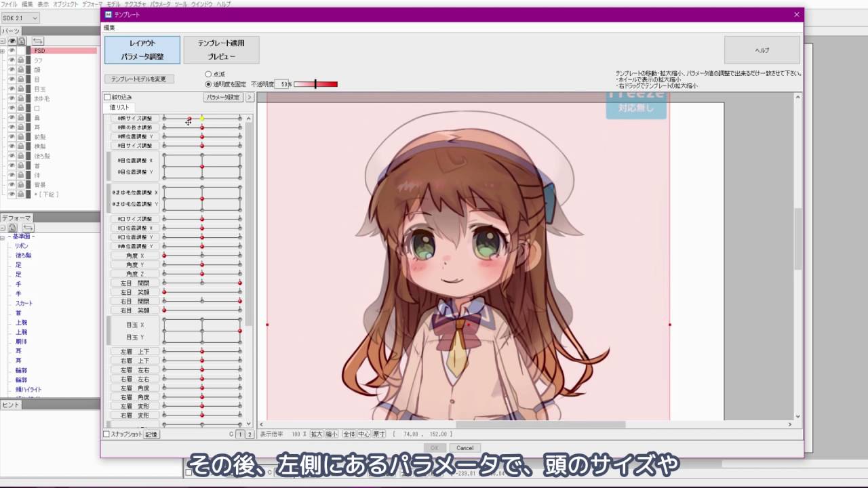Click snapshot slot button 1
The width and height of the screenshot is (868, 488).
(x=240, y=434)
